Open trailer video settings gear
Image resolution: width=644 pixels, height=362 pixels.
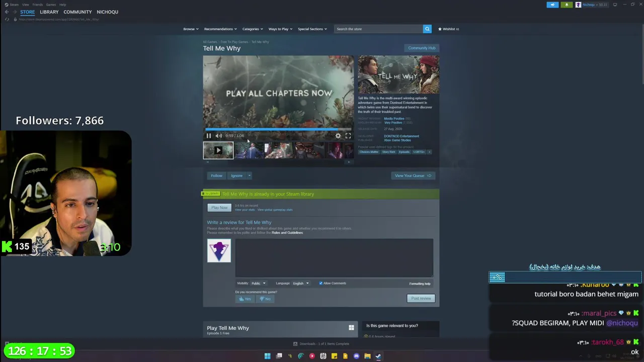(338, 136)
